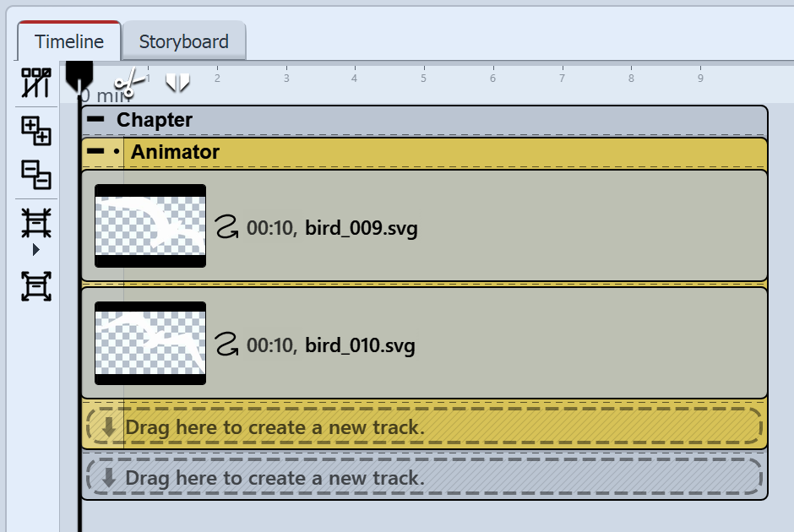This screenshot has height=532, width=794.
Task: Switch to the Storyboard tab
Action: (x=184, y=41)
